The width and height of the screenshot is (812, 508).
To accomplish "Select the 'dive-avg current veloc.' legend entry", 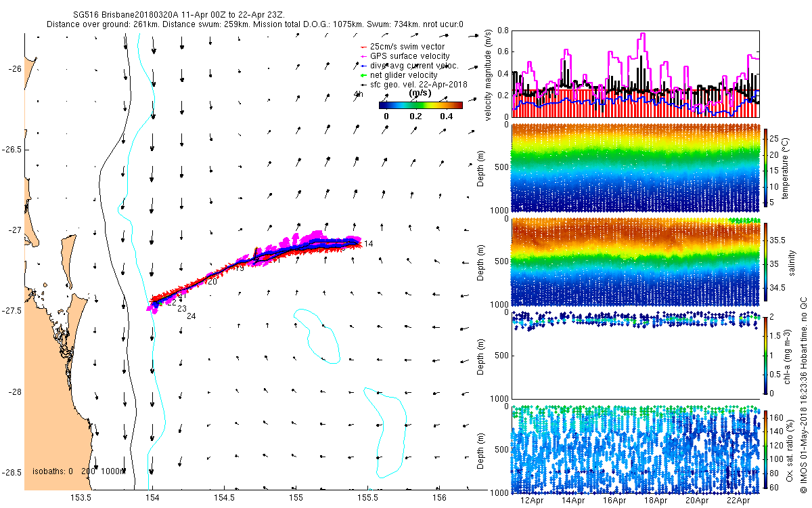I will (x=409, y=65).
